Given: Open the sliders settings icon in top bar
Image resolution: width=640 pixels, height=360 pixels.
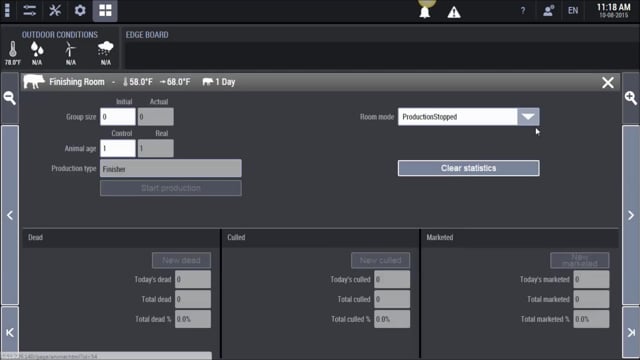Looking at the screenshot, I should tap(29, 10).
